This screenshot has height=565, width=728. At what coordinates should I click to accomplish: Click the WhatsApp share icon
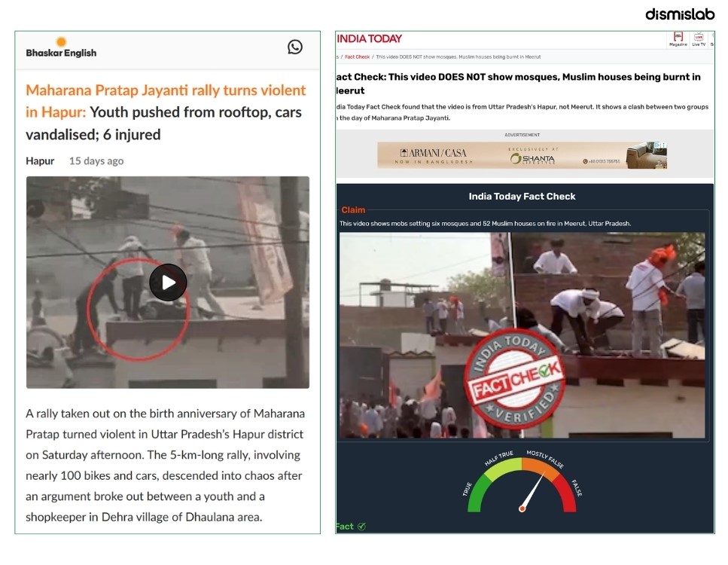pos(295,47)
